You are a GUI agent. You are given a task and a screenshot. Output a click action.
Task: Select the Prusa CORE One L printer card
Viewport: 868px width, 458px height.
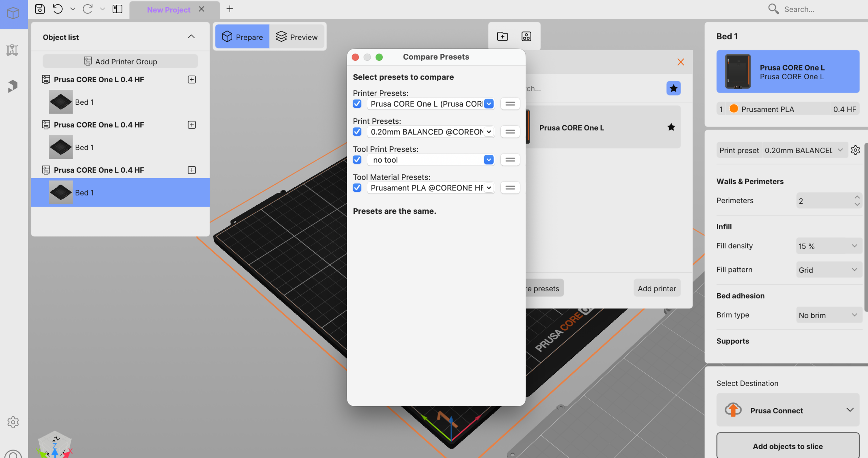point(788,72)
